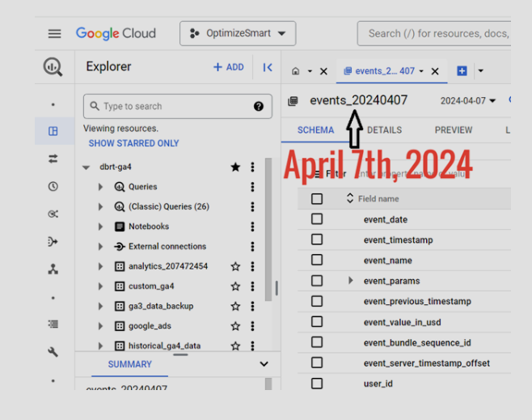Open more actions for Queries
The image size is (532, 420).
252,187
